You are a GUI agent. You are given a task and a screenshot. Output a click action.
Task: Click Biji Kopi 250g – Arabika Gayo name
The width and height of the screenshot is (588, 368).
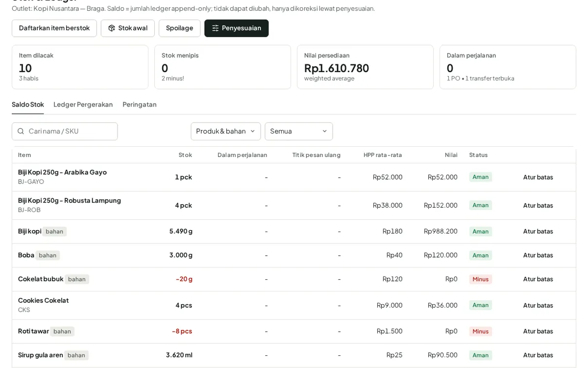click(62, 172)
